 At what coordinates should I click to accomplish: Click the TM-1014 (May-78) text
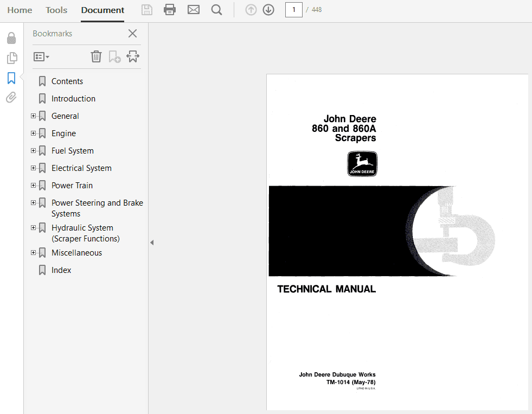[351, 383]
